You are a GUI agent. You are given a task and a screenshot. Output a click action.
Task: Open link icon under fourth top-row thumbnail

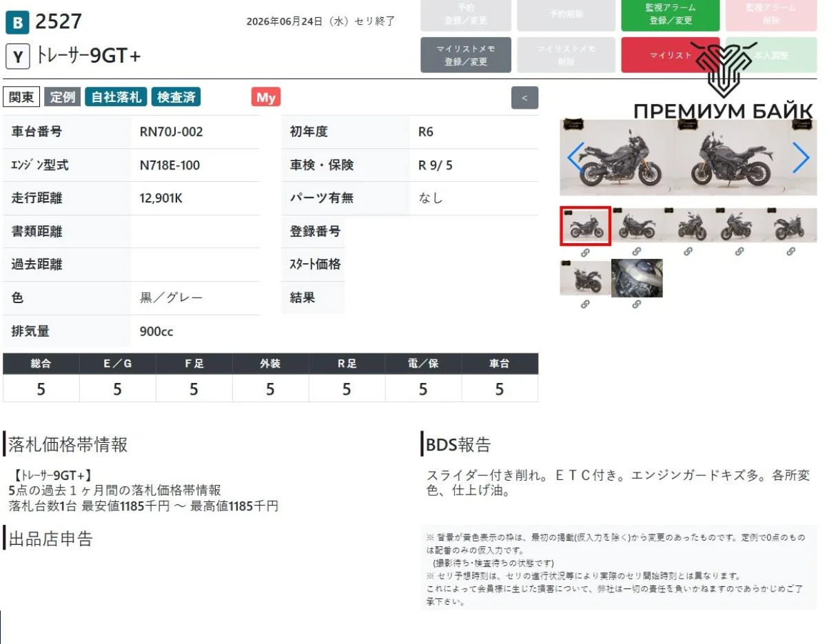pyautogui.click(x=739, y=252)
